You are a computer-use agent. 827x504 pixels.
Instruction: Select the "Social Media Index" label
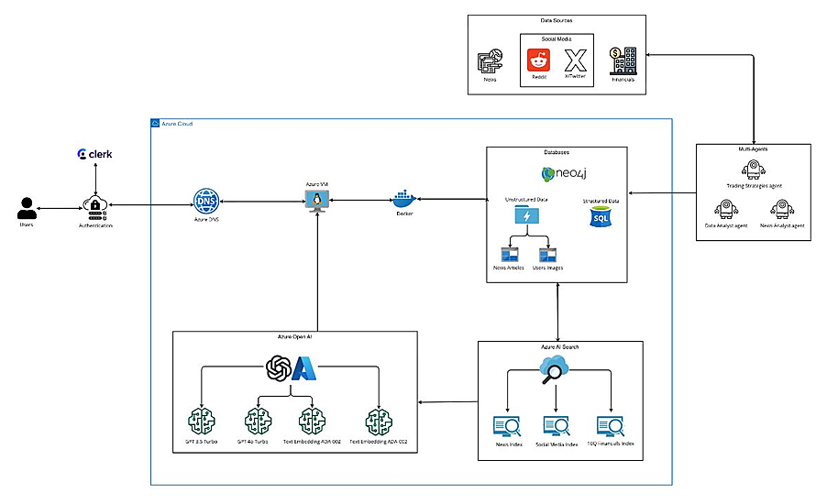(557, 445)
